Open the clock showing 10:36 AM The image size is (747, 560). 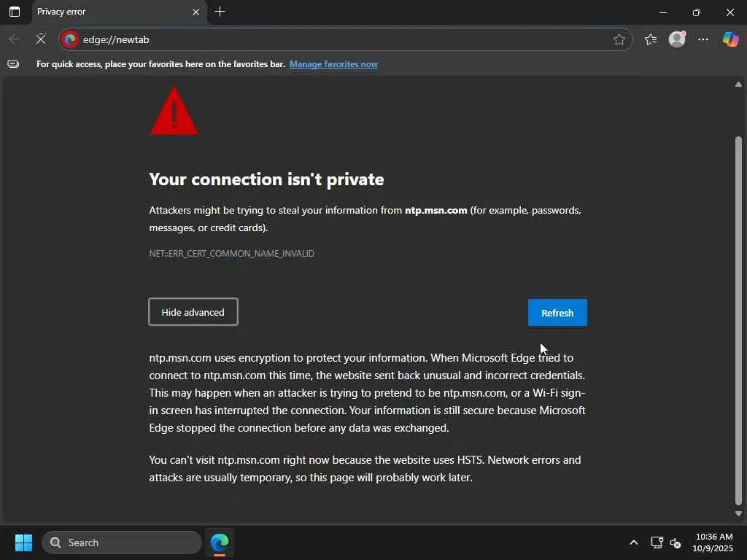(713, 542)
